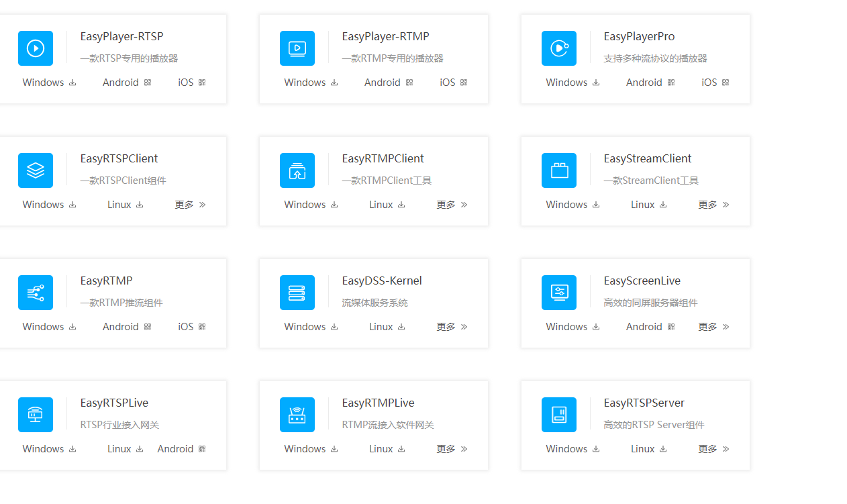Screen dimensions: 847x504
Task: Expand 更多 options under EasyRTMPClient
Action: [x=452, y=205]
